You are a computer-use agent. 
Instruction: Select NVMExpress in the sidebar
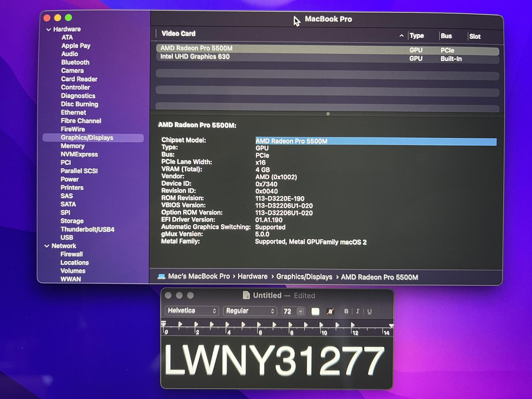79,154
